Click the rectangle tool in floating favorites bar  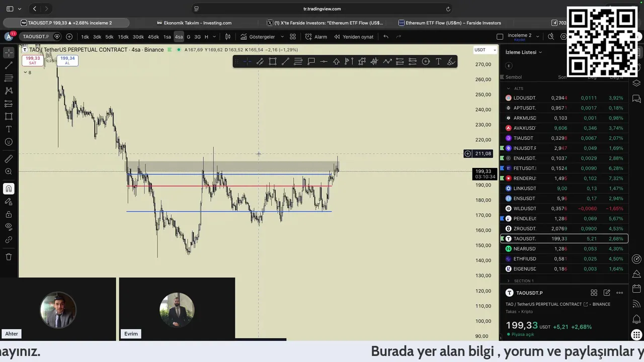[x=273, y=61]
